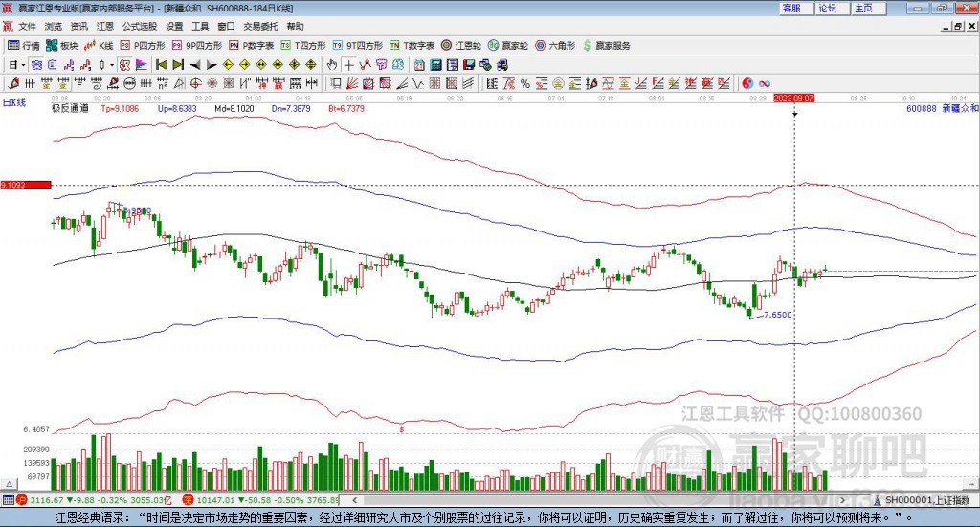980x527 pixels.
Task: Click the 日K线 label
Action: pyautogui.click(x=14, y=102)
